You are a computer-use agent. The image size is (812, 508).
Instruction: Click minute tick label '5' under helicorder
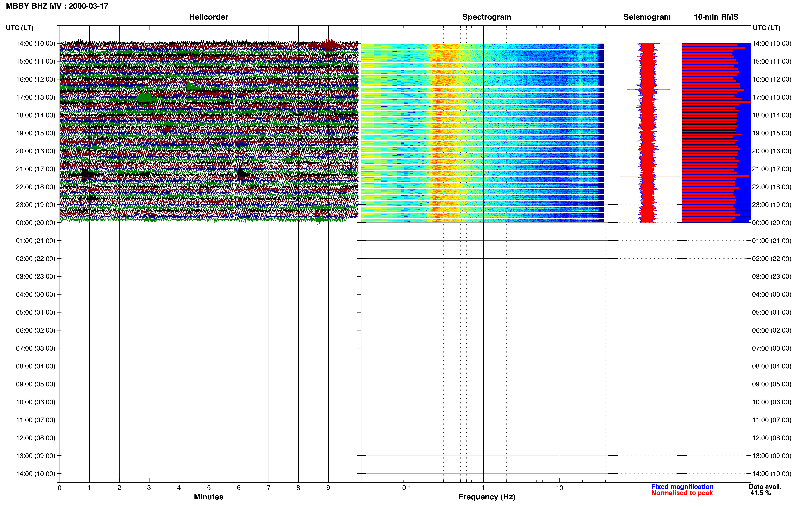209,487
